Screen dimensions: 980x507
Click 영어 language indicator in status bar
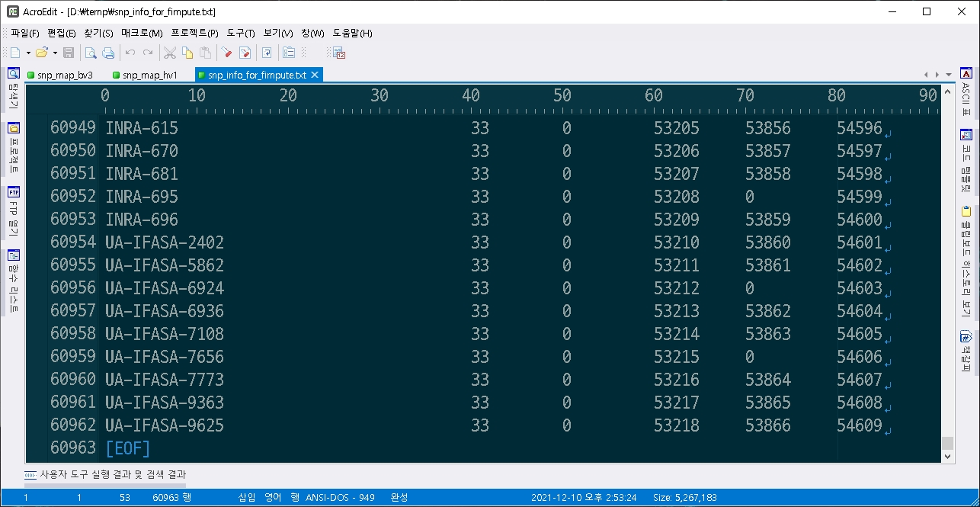(272, 497)
